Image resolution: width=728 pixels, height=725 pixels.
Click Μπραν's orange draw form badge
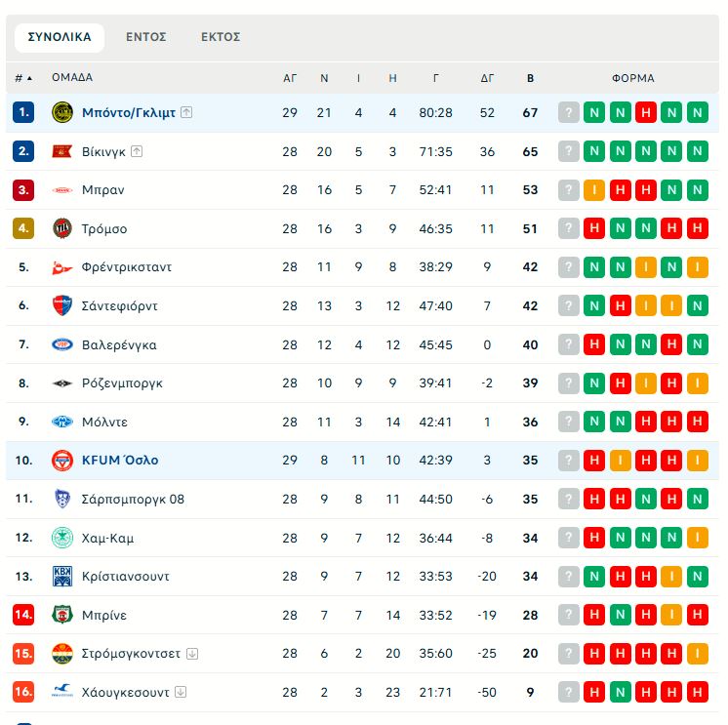[594, 190]
